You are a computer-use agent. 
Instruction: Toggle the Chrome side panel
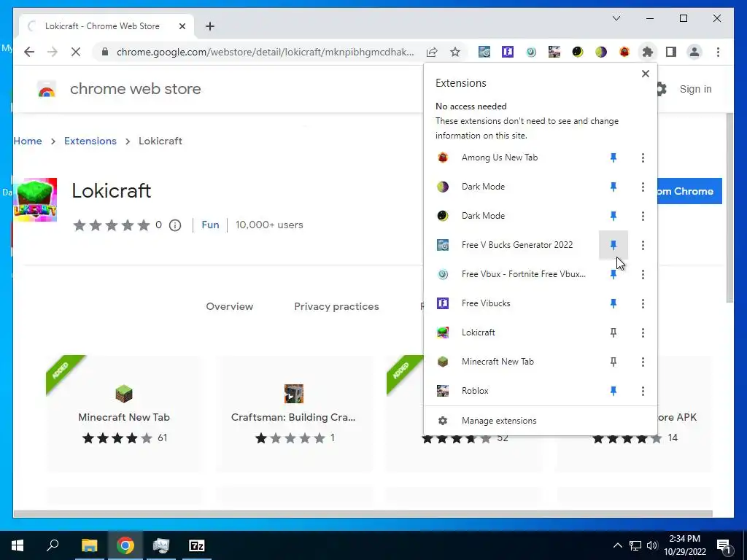671,52
